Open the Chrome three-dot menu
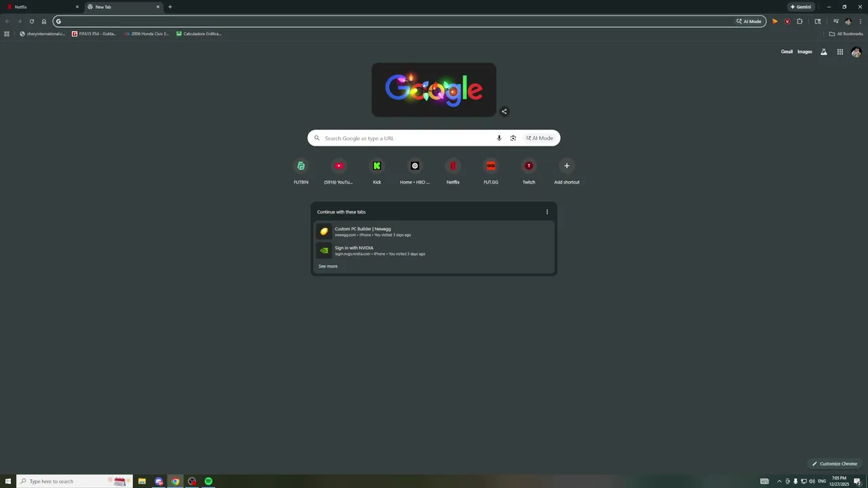 pyautogui.click(x=860, y=21)
